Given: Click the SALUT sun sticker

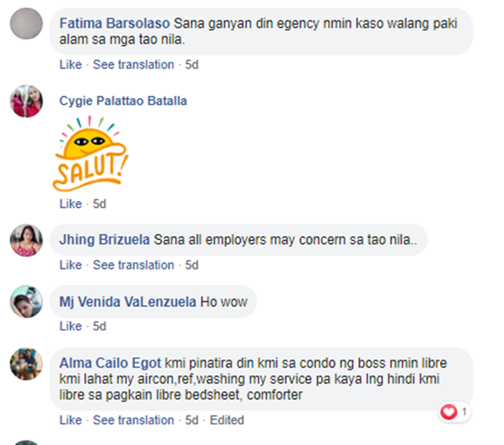Looking at the screenshot, I should click(90, 153).
